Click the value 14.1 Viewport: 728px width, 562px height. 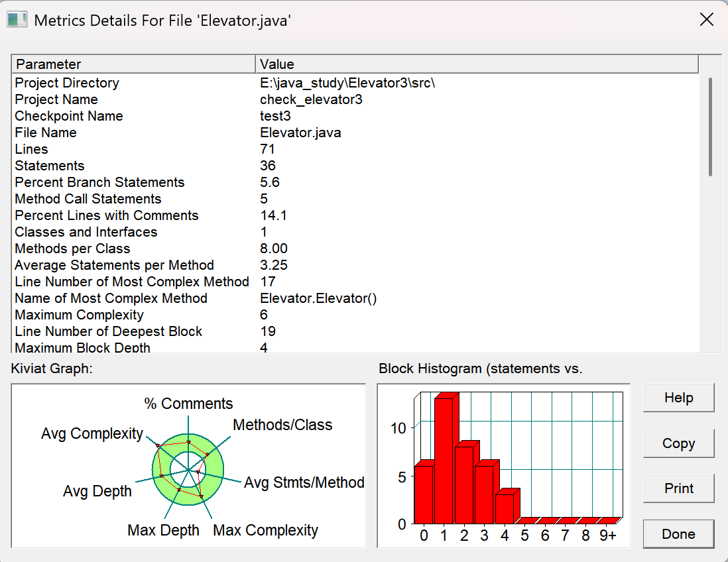(x=273, y=215)
